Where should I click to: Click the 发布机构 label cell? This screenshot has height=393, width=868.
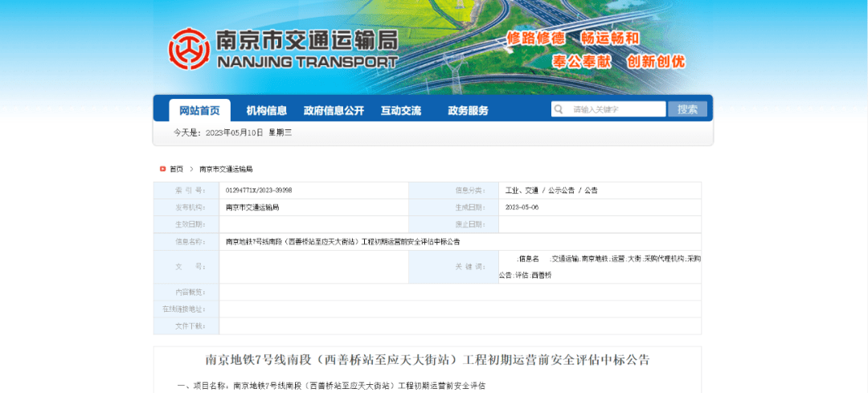(x=186, y=207)
